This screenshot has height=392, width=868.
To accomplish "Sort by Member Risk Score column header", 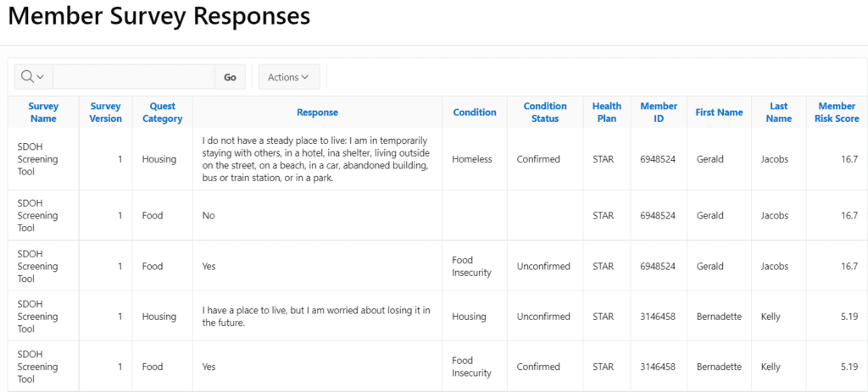I will pyautogui.click(x=836, y=113).
